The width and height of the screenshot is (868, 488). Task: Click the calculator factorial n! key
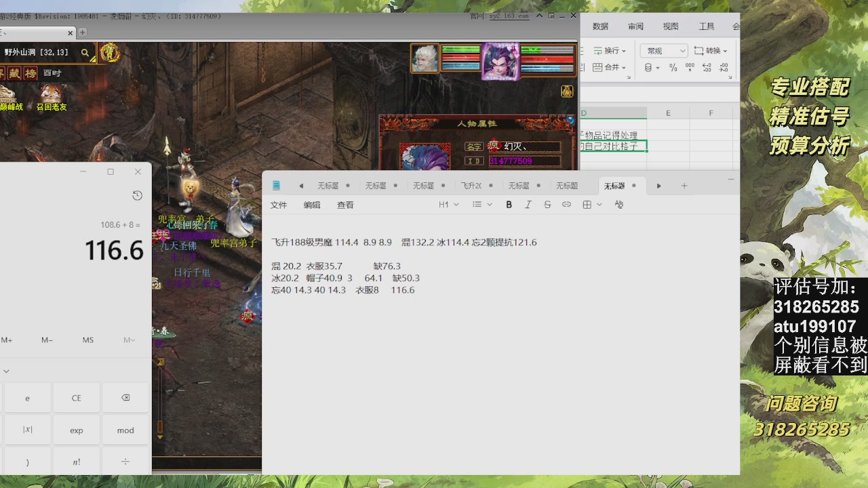(77, 462)
